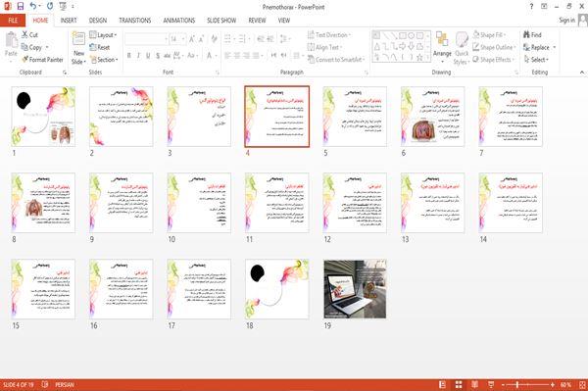Image resolution: width=588 pixels, height=391 pixels.
Task: Click the Save icon in quick access toolbar
Action: coord(21,7)
